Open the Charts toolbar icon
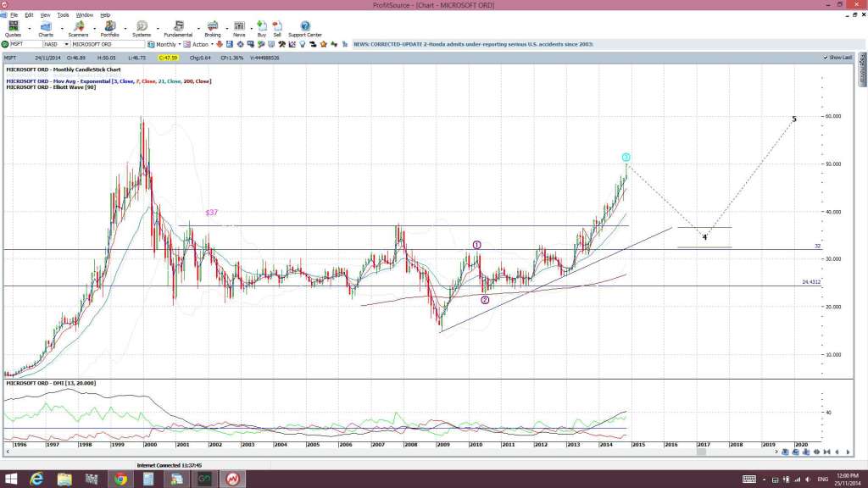The width and height of the screenshot is (868, 488). (46, 28)
